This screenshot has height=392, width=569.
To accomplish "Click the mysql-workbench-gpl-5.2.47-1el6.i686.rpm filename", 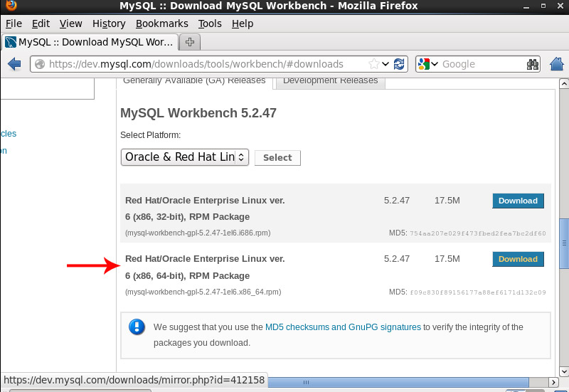I will [x=198, y=233].
